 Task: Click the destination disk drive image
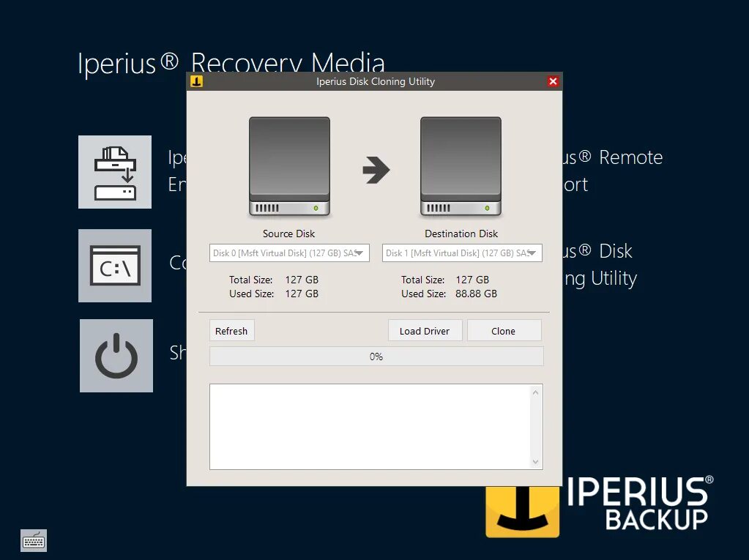[x=461, y=167]
